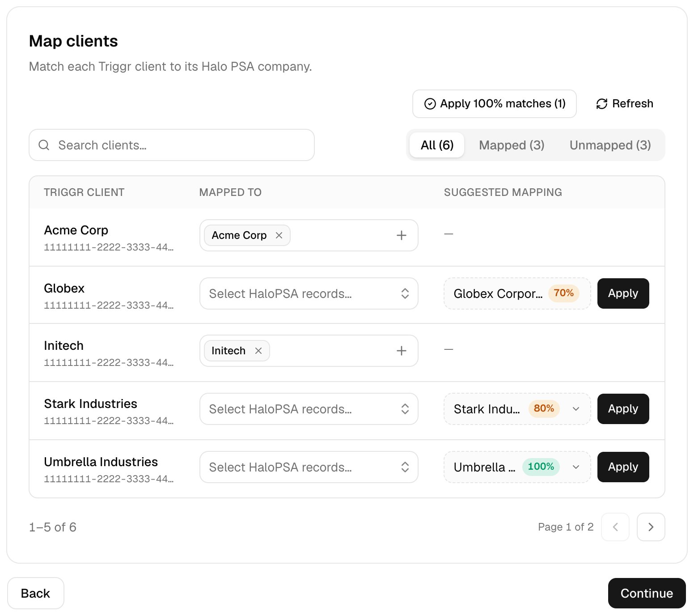The height and width of the screenshot is (616, 694).
Task: Click the ID under Acme Corp
Action: (x=109, y=247)
